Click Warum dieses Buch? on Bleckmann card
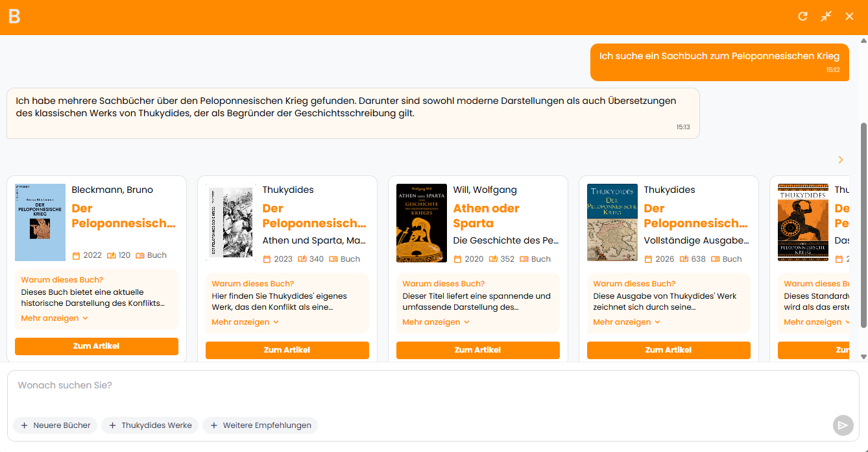This screenshot has width=868, height=452. (62, 280)
